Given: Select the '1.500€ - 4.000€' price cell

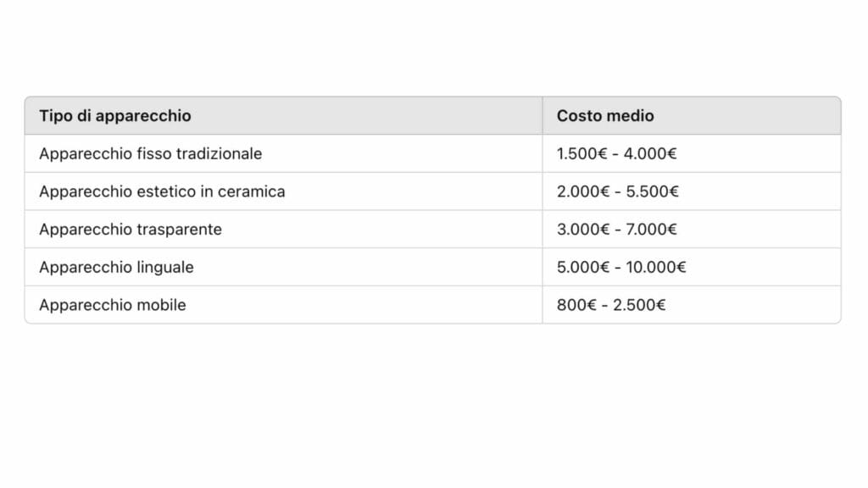Looking at the screenshot, I should 692,154.
